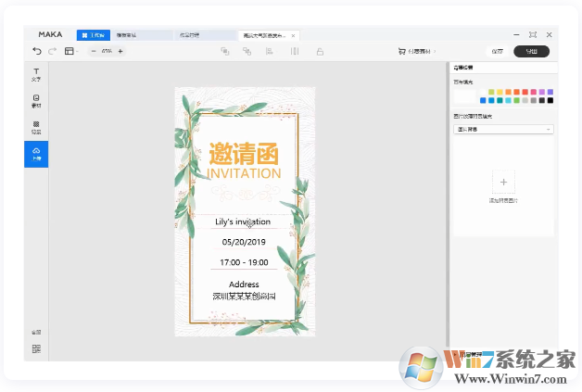The height and width of the screenshot is (392, 582).
Task: Click the QR code icon at sidebar bottom
Action: coord(36,349)
